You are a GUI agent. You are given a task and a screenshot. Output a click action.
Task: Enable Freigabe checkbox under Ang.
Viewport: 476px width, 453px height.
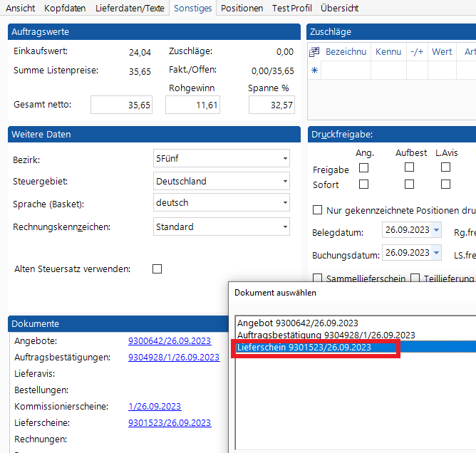363,168
